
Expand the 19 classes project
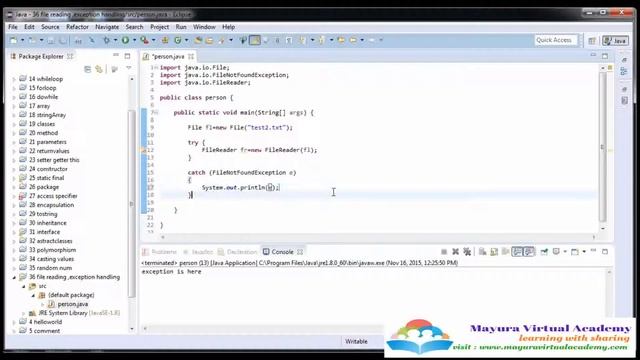coord(14,124)
